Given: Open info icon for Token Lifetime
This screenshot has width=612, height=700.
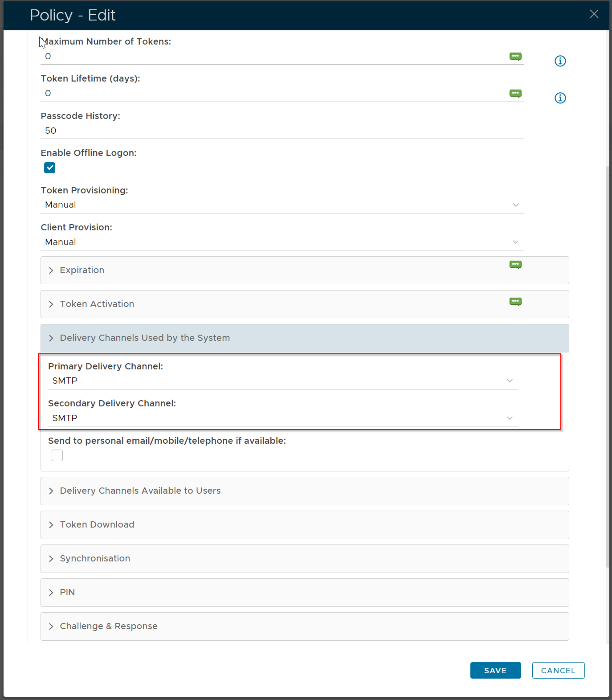Looking at the screenshot, I should 560,98.
